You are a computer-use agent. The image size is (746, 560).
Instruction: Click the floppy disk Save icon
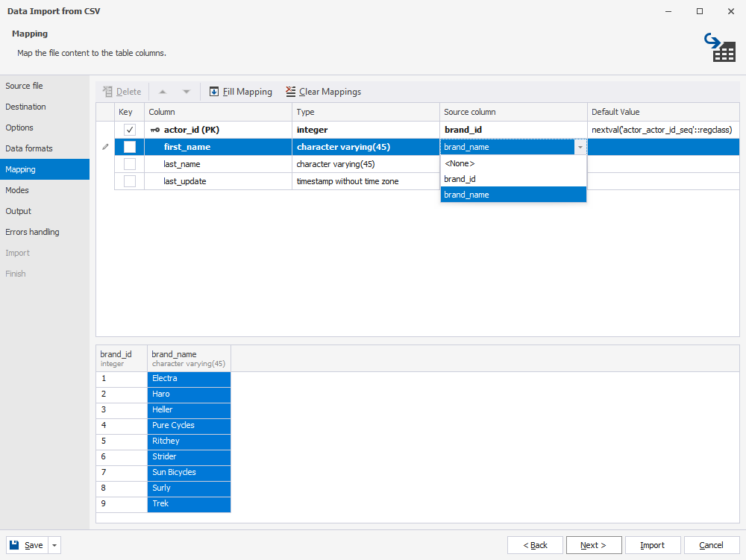(14, 545)
